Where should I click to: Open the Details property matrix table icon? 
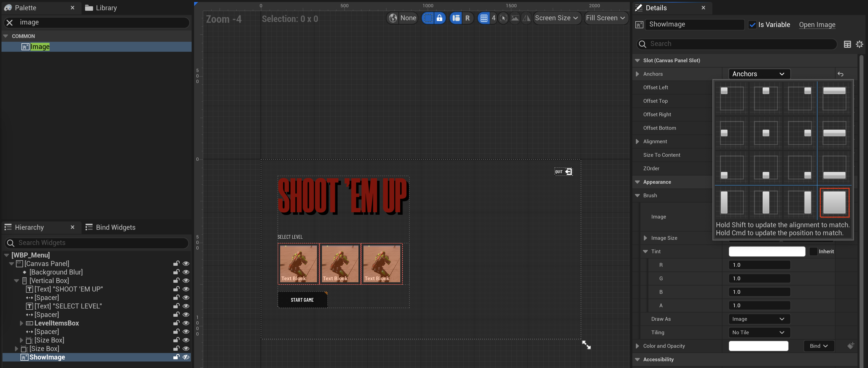pyautogui.click(x=847, y=44)
